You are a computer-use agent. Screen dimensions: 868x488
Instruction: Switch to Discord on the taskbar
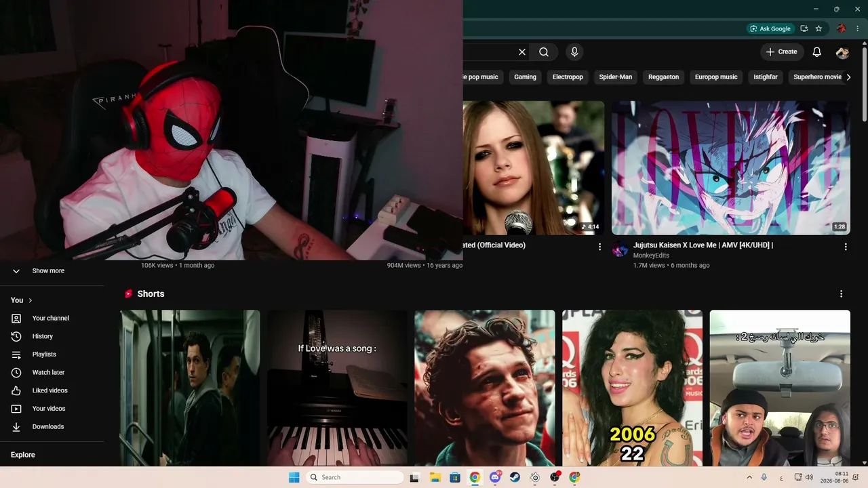click(x=495, y=477)
